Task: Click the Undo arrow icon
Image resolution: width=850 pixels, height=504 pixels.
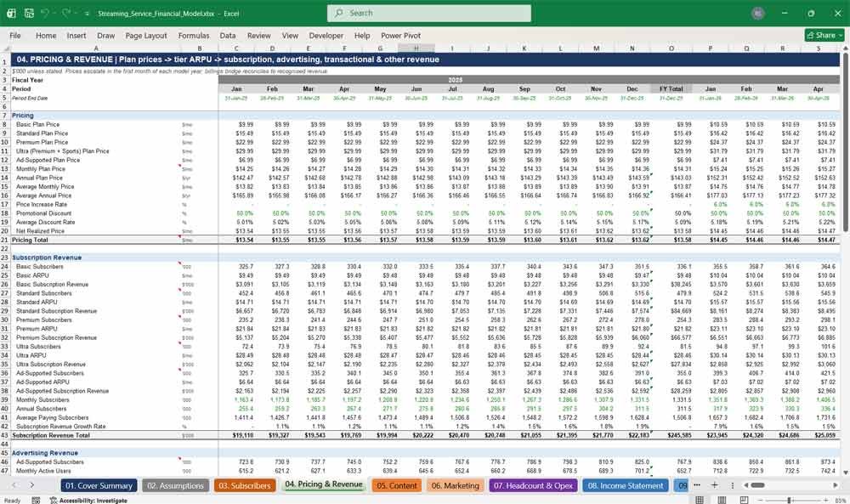Action: [x=45, y=13]
